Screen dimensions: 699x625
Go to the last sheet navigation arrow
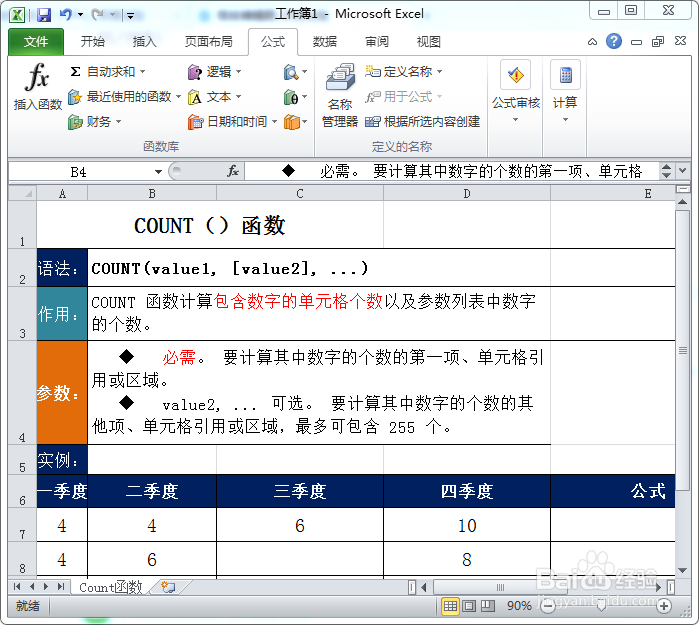click(x=61, y=587)
